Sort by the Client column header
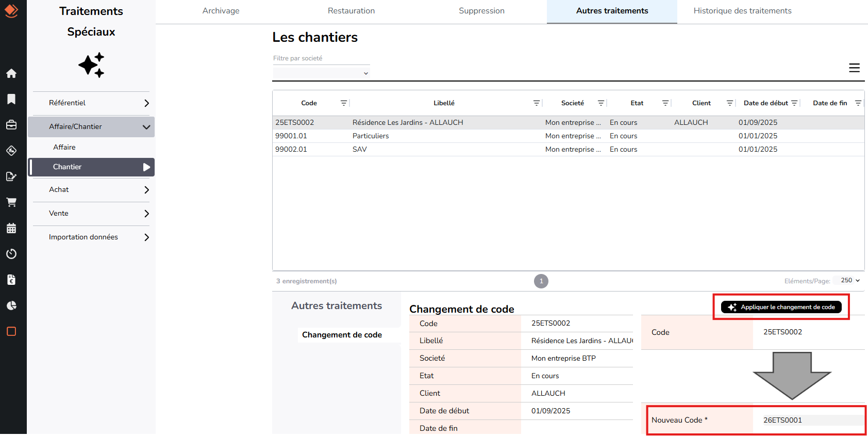The width and height of the screenshot is (868, 436). (702, 103)
